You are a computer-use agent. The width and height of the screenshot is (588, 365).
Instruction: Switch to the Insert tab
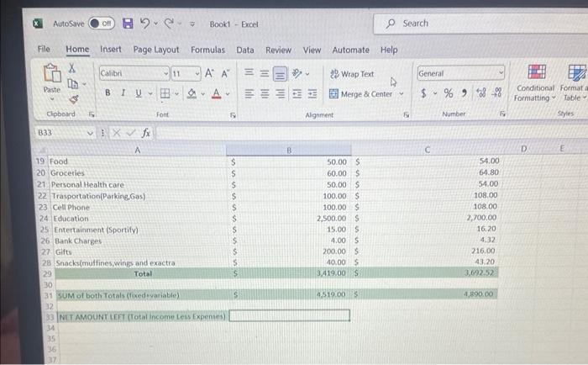(x=111, y=49)
